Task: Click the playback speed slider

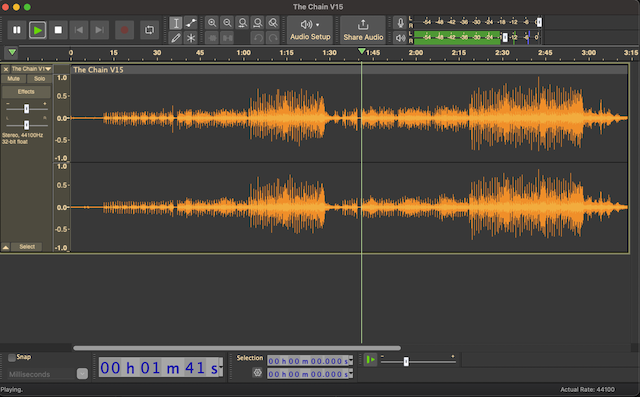Action: (x=418, y=362)
